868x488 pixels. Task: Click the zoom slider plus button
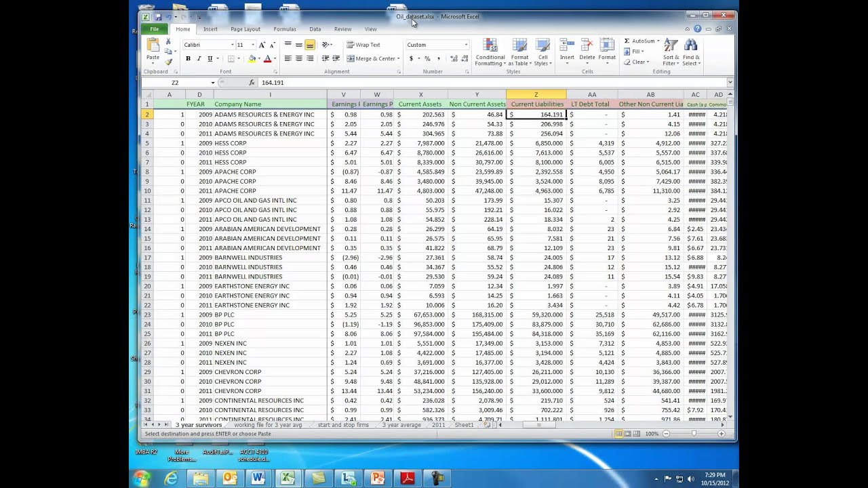coord(721,434)
